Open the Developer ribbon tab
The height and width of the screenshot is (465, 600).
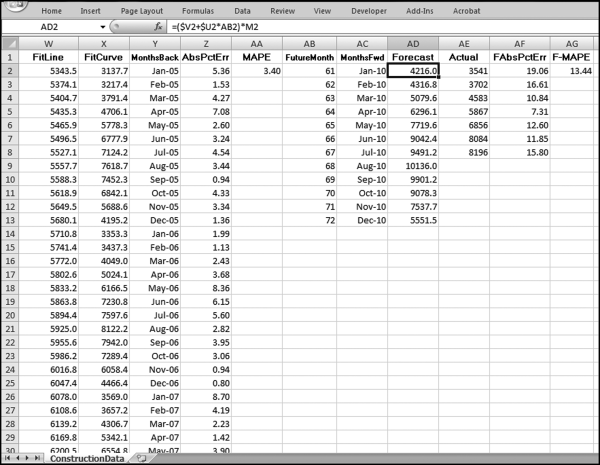tap(369, 11)
